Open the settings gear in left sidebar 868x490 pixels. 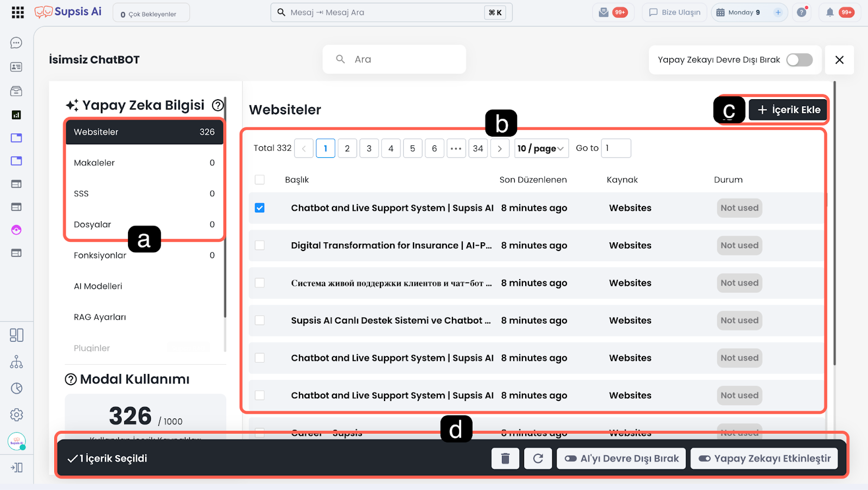16,415
